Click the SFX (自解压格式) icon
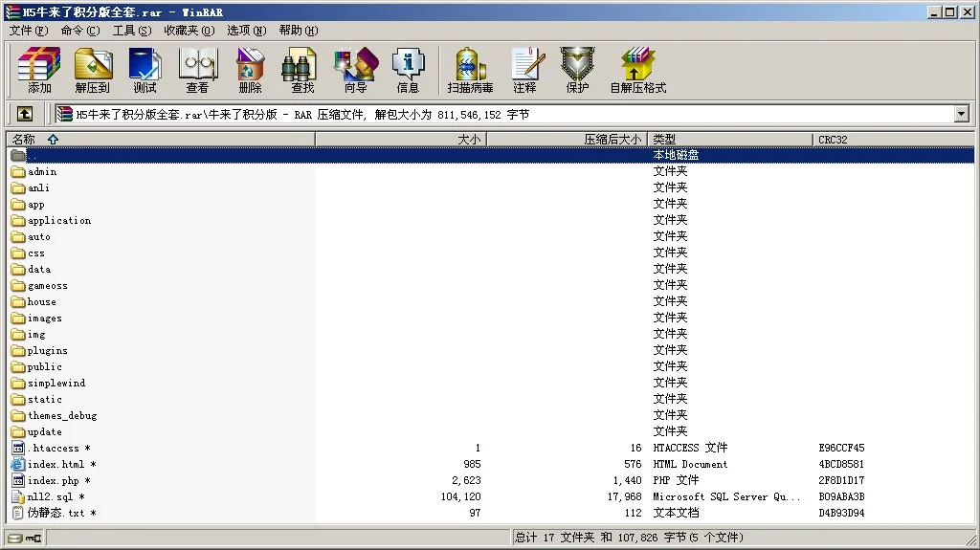980x550 pixels. click(637, 70)
